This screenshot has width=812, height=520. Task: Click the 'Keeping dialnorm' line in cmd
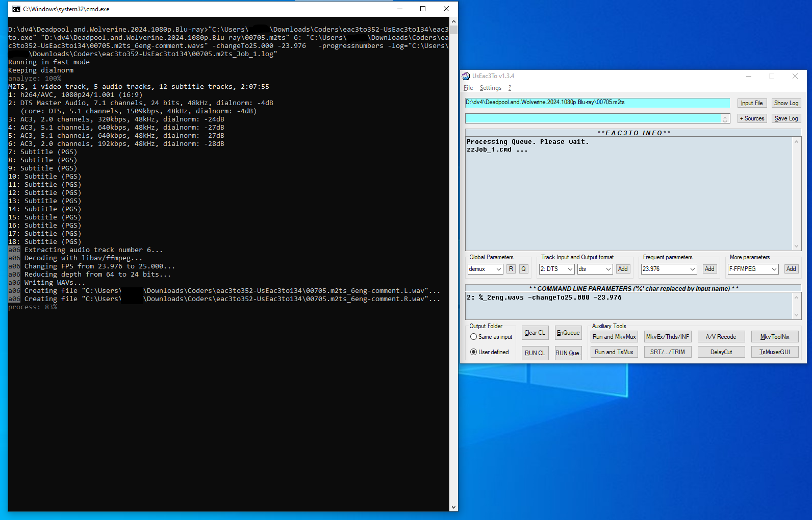41,70
